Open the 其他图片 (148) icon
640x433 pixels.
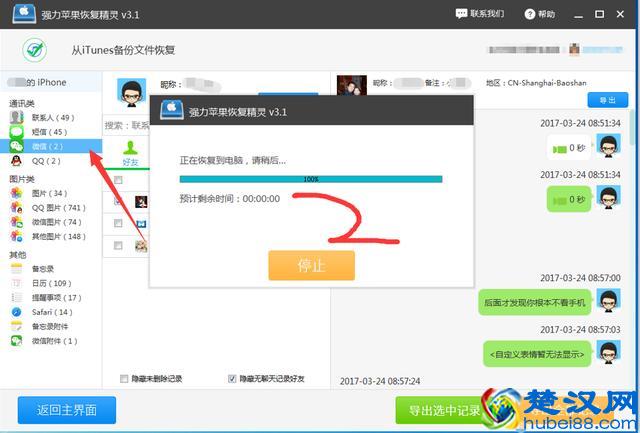(17, 236)
